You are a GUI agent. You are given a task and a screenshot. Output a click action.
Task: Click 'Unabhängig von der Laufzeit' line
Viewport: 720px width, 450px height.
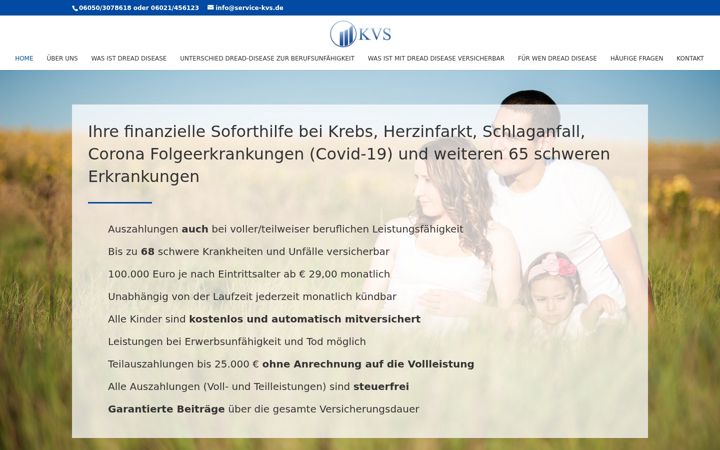[252, 297]
